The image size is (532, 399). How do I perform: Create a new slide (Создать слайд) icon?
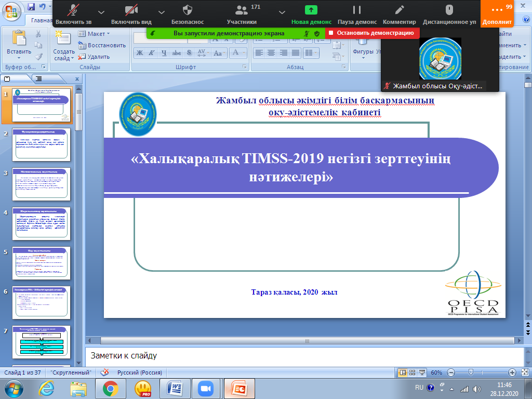[x=63, y=38]
